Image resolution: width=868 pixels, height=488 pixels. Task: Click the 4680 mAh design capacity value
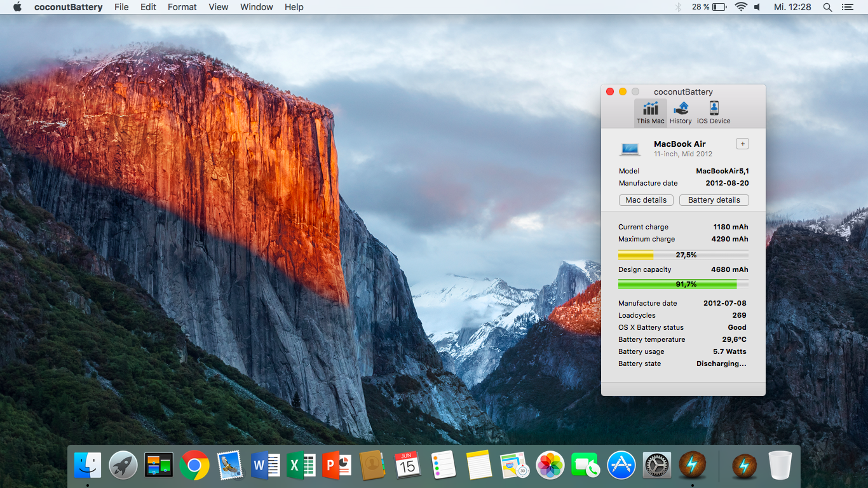[729, 269]
